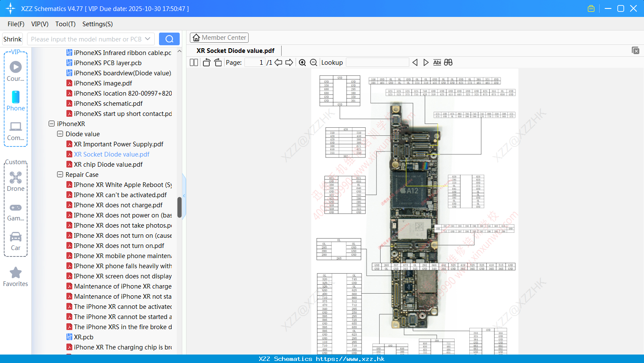Click the A12 chip on board image

(409, 191)
